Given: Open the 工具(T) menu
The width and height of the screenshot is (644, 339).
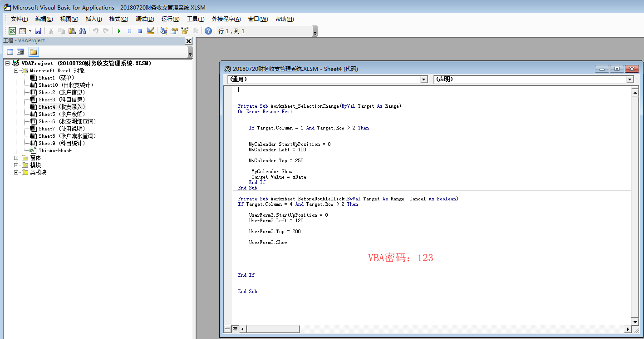Looking at the screenshot, I should tap(196, 19).
